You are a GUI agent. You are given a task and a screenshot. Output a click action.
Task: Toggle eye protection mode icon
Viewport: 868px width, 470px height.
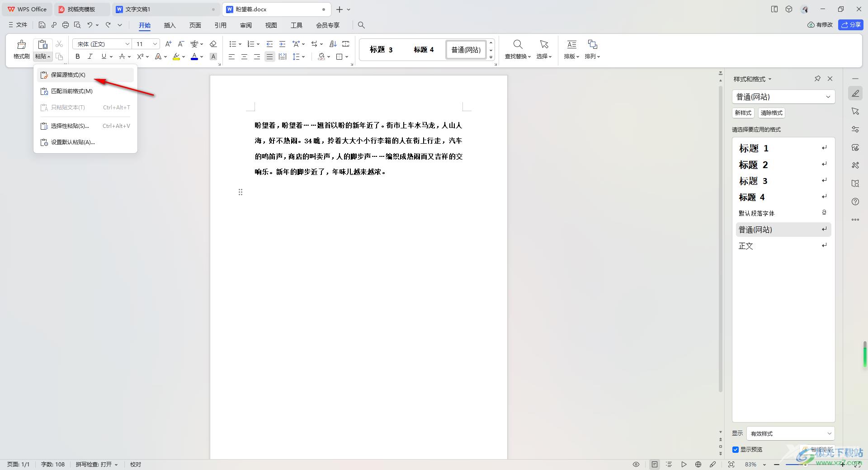pos(636,464)
